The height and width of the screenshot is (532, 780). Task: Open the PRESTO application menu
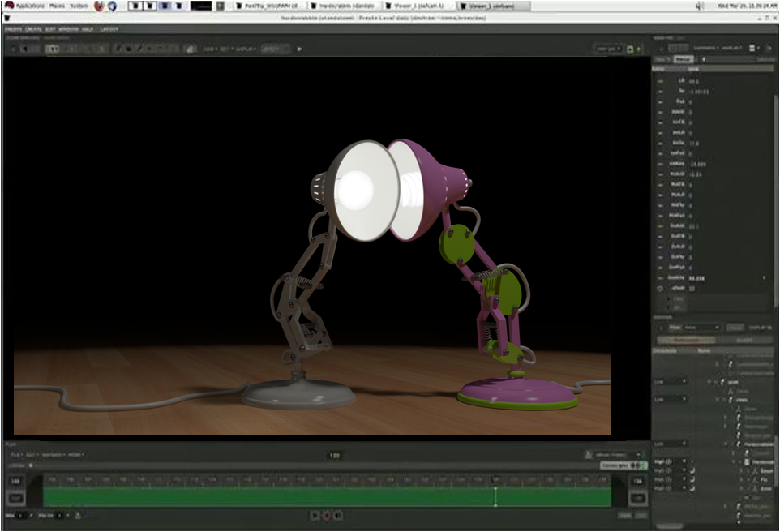point(14,29)
